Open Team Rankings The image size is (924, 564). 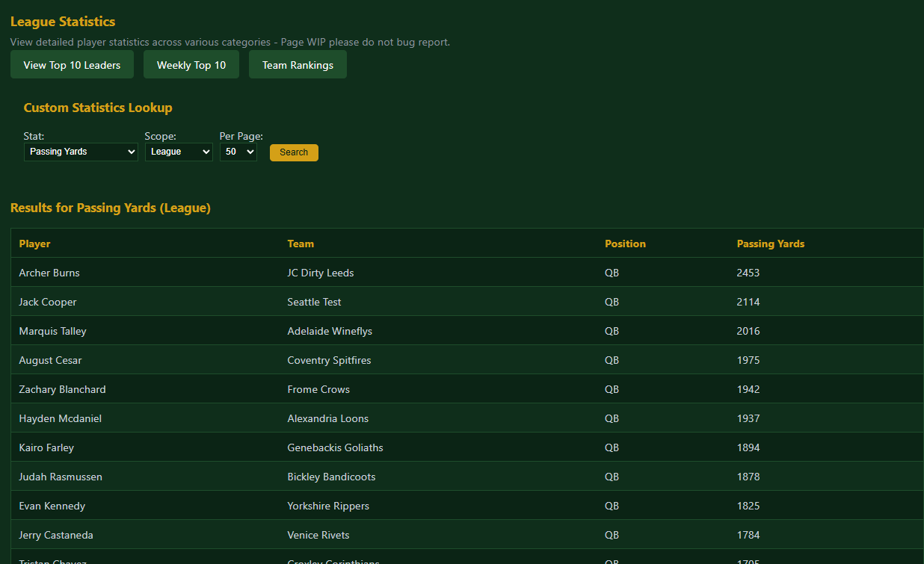pos(298,65)
